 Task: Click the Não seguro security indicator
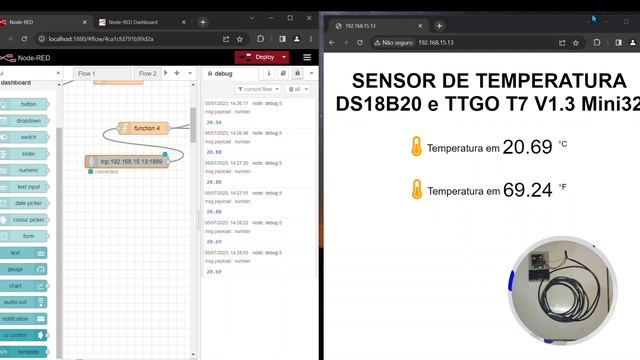click(x=393, y=42)
